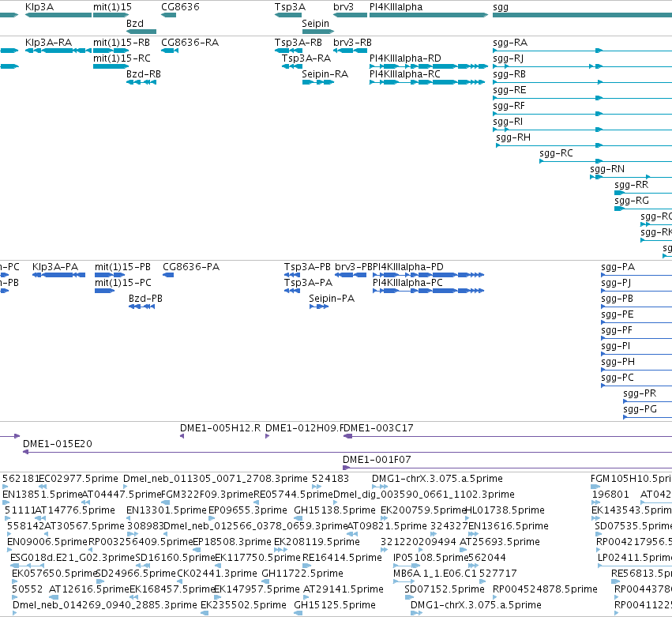The height and width of the screenshot is (617, 672).
Task: Select the sgg-RN transcript
Action: (x=631, y=177)
